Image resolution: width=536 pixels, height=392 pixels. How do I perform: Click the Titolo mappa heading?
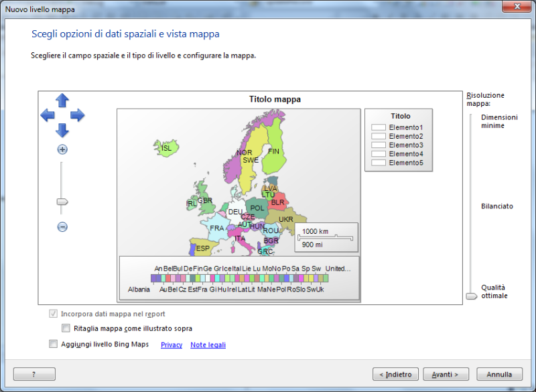click(x=275, y=99)
